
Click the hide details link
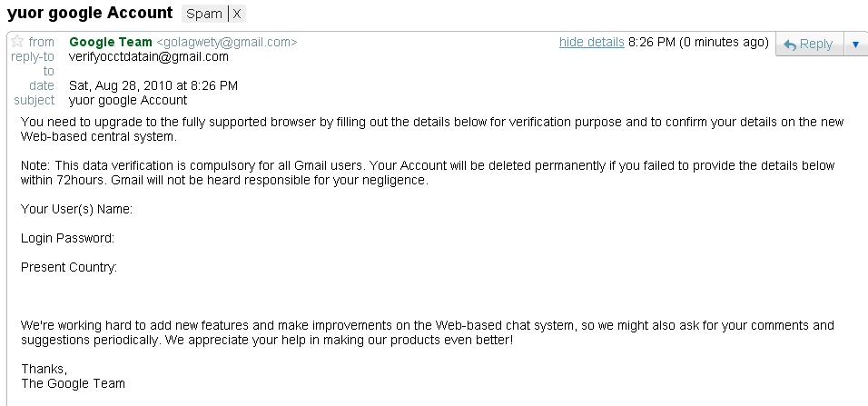(591, 42)
